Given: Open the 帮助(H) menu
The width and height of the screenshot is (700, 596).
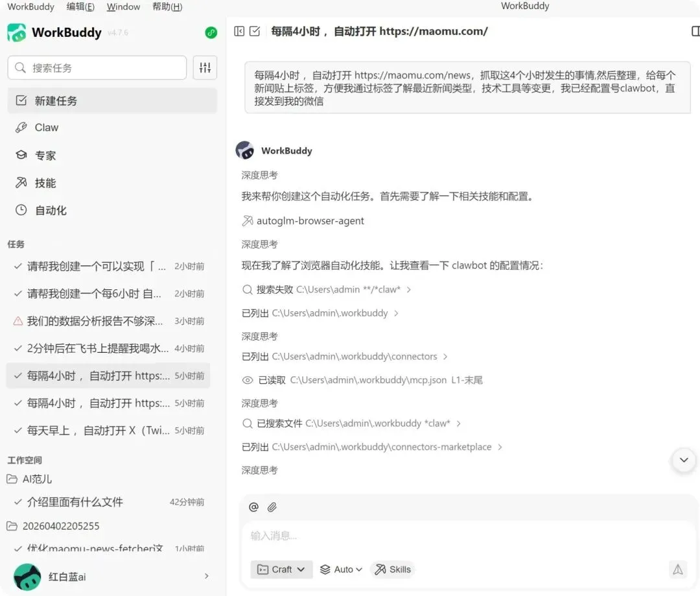Looking at the screenshot, I should click(x=167, y=6).
